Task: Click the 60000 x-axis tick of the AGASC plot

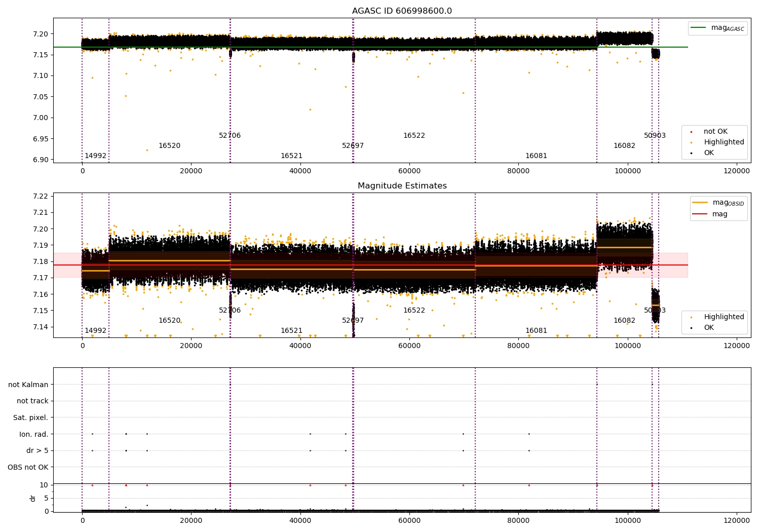Action: point(409,171)
